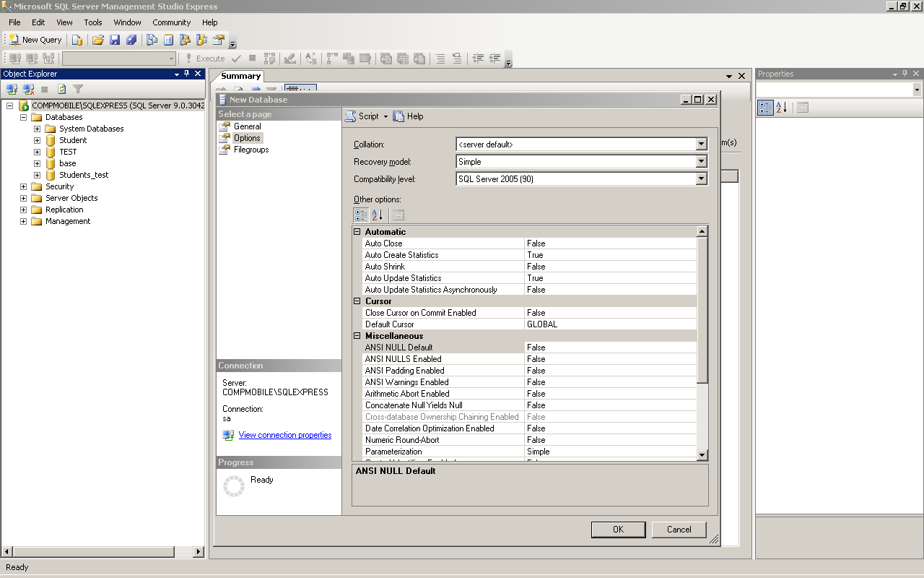
Task: Open the View menu
Action: [x=64, y=22]
